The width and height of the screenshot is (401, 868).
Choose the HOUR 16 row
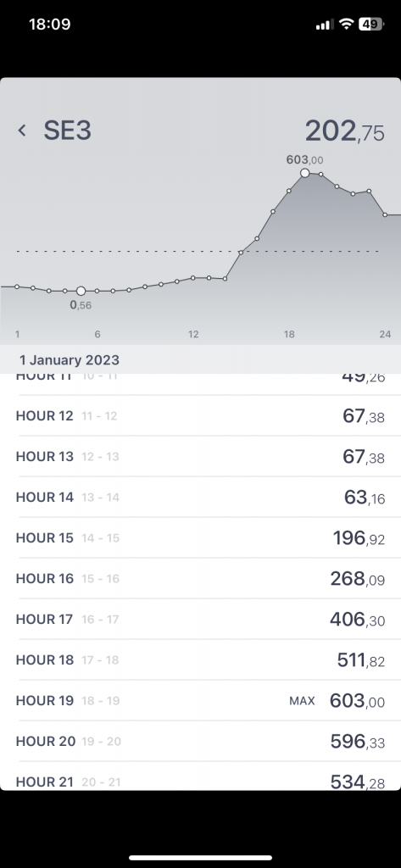tap(200, 578)
